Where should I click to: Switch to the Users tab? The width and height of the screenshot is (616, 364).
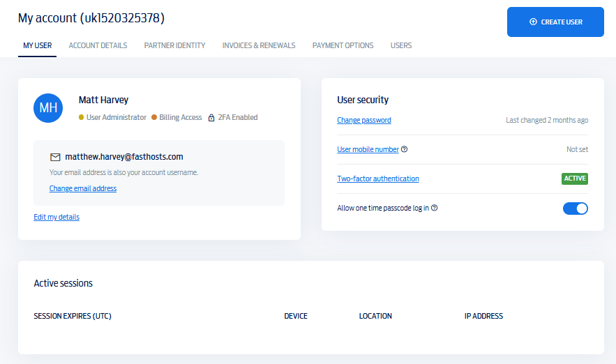(x=401, y=45)
